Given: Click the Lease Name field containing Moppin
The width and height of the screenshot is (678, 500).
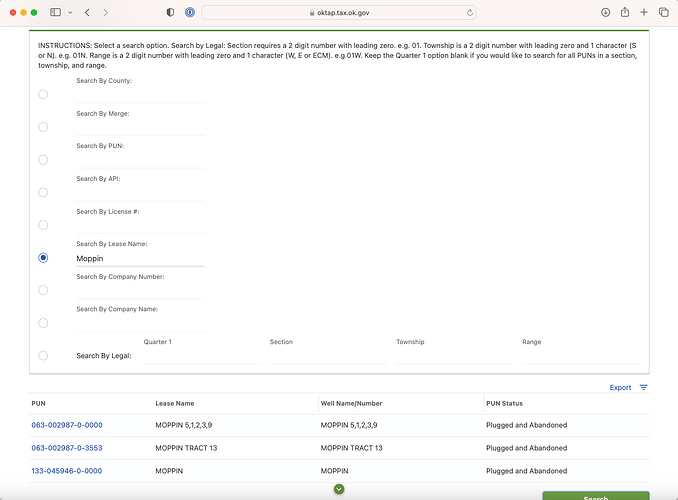Looking at the screenshot, I should point(140,259).
